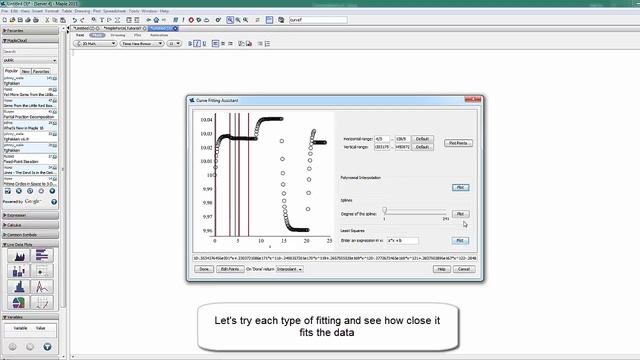Viewport: 640px width, 360px height.
Task: Select the area chart icon in Live Data Plots
Action: [19, 256]
